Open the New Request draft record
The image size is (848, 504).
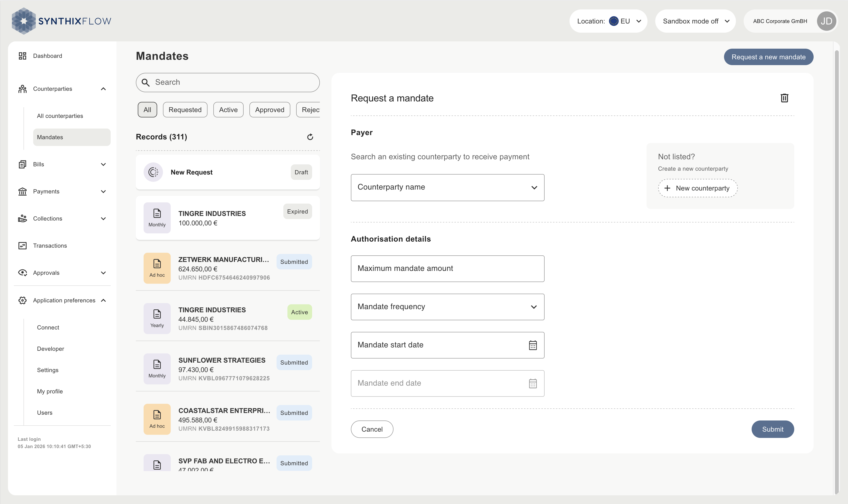pos(228,172)
